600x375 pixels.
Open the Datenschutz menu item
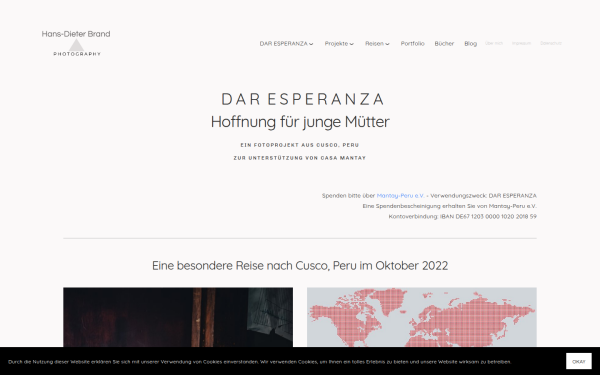point(551,43)
